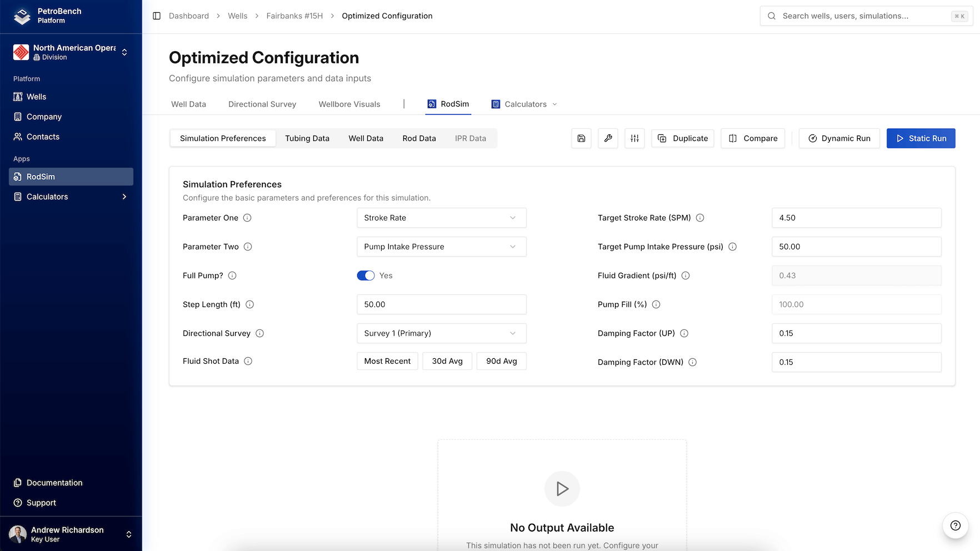The image size is (980, 551).
Task: Click the help question mark bubble
Action: tap(955, 525)
